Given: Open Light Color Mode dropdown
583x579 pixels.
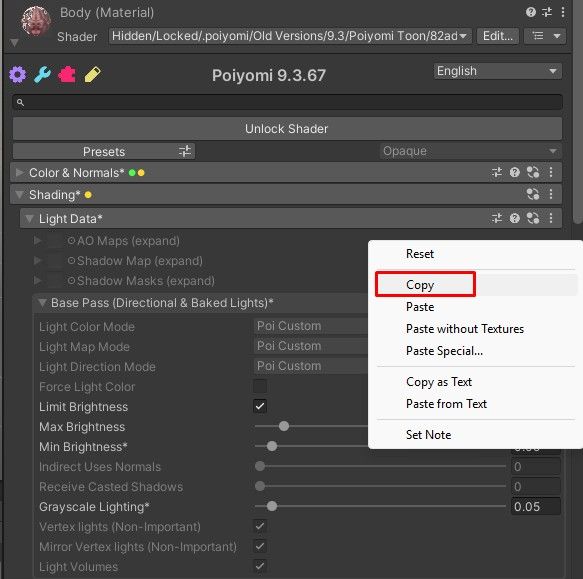Looking at the screenshot, I should (x=311, y=326).
